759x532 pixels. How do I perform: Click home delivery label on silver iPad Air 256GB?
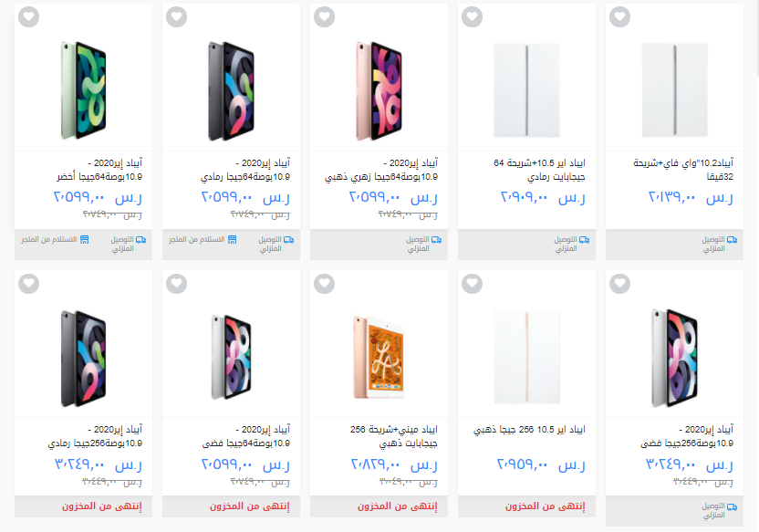pyautogui.click(x=713, y=511)
